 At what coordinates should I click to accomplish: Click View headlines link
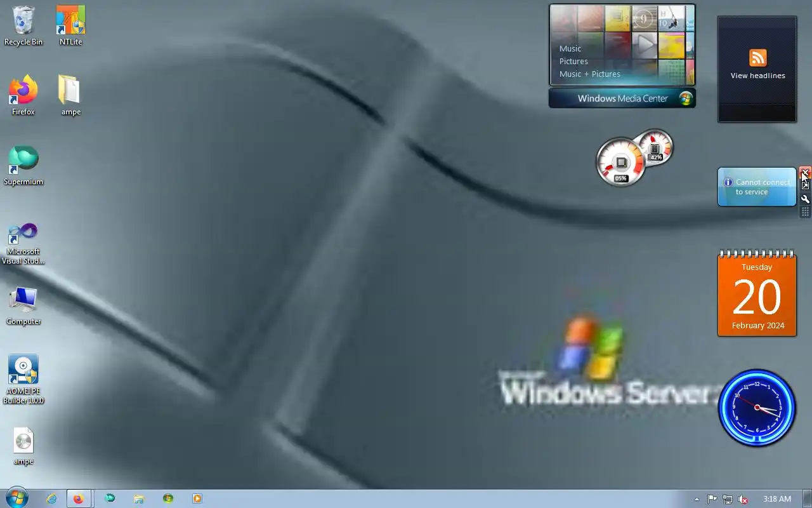pyautogui.click(x=757, y=76)
